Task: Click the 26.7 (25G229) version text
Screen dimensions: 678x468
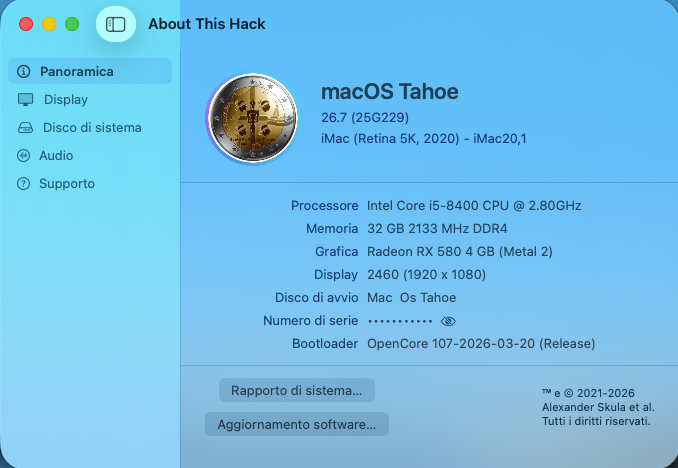Action: (365, 117)
